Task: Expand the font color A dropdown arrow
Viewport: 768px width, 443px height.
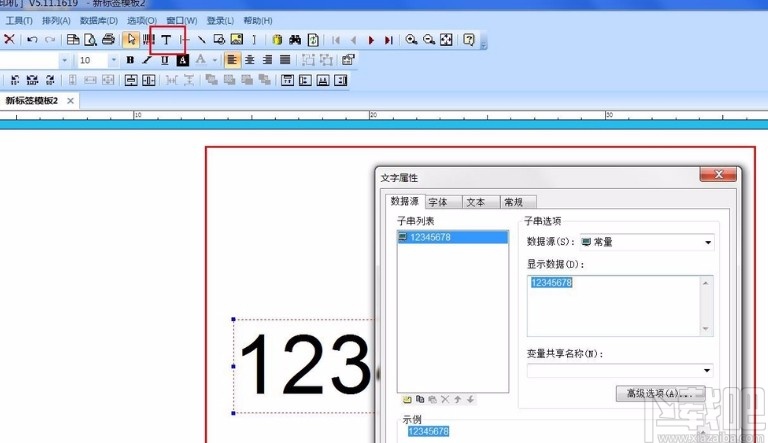Action: tap(215, 60)
